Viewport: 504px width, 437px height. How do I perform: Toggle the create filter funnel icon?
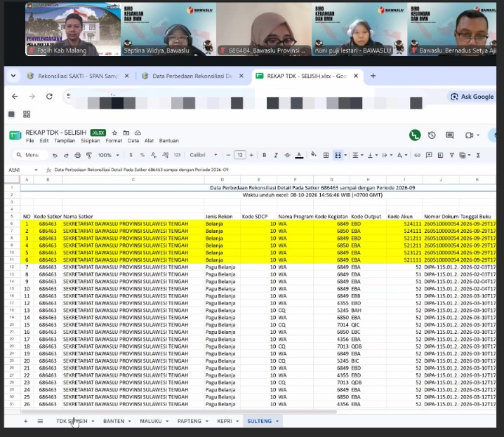[x=451, y=155]
